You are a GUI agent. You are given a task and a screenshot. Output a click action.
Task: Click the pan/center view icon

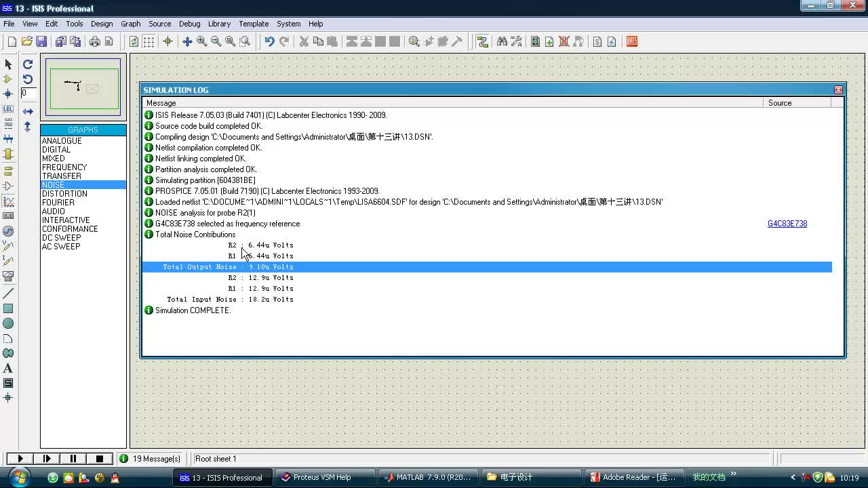click(x=187, y=41)
